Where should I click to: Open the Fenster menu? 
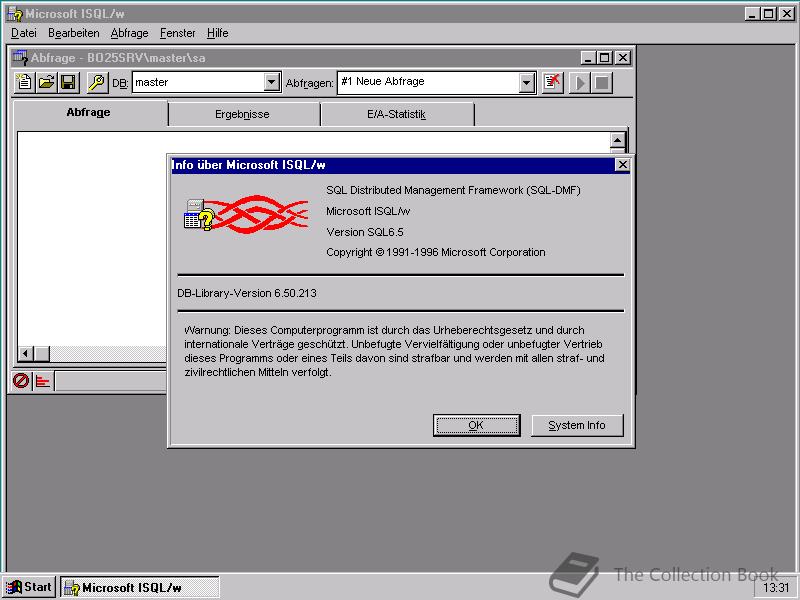coord(178,33)
